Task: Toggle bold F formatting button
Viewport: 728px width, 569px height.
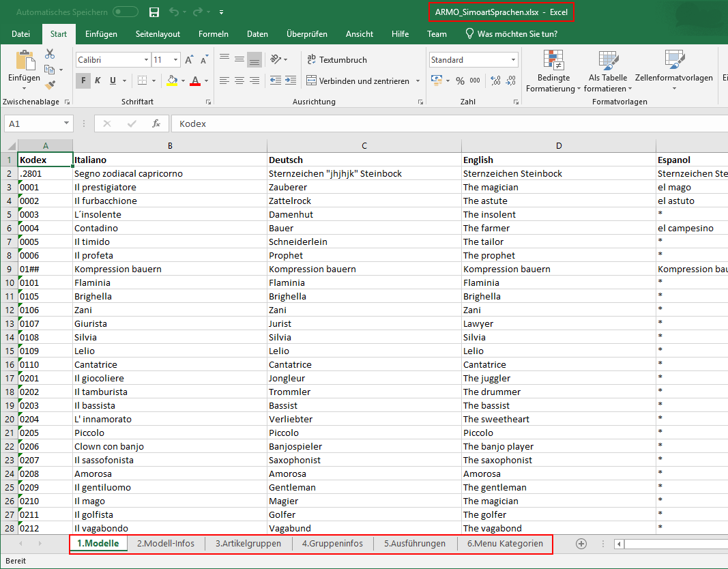Action: [83, 81]
